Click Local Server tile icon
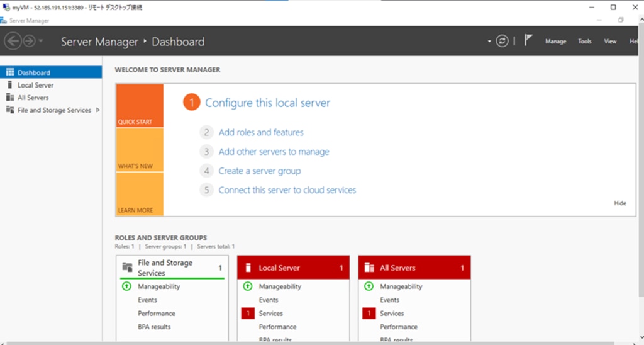 click(248, 268)
